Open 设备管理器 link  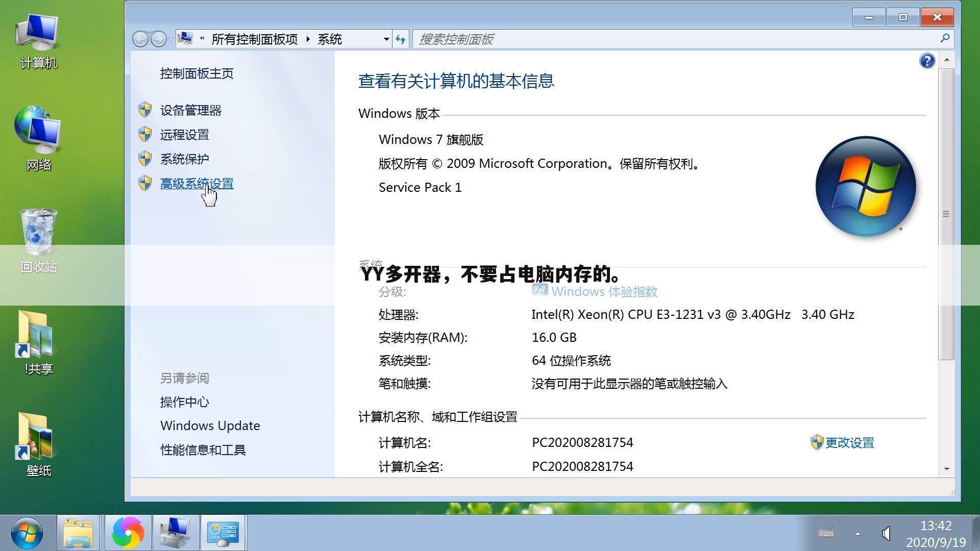190,110
